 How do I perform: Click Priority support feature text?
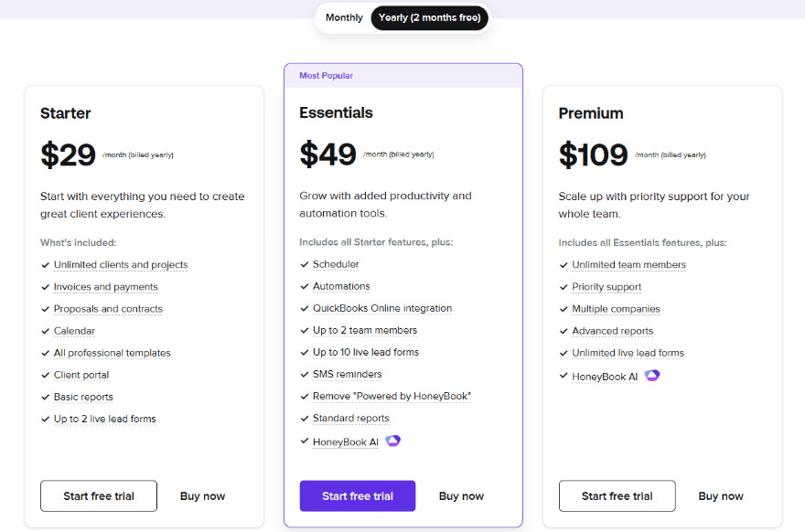[x=606, y=287]
